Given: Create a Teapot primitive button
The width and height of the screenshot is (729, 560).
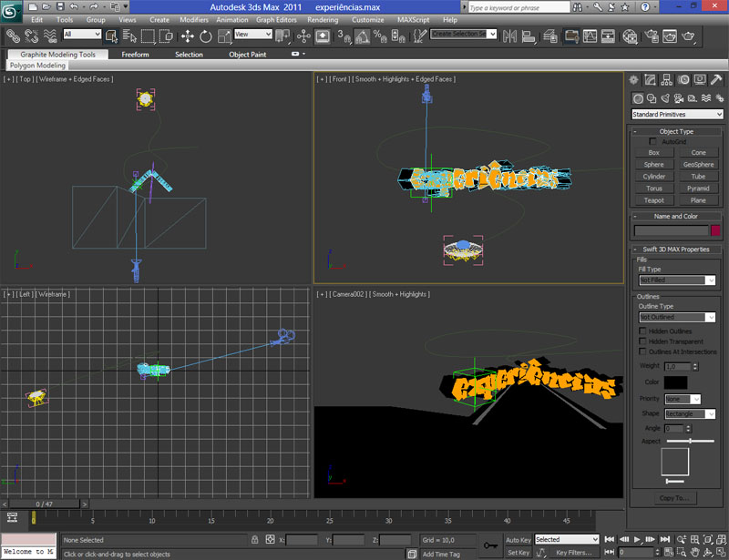Looking at the screenshot, I should 653,200.
